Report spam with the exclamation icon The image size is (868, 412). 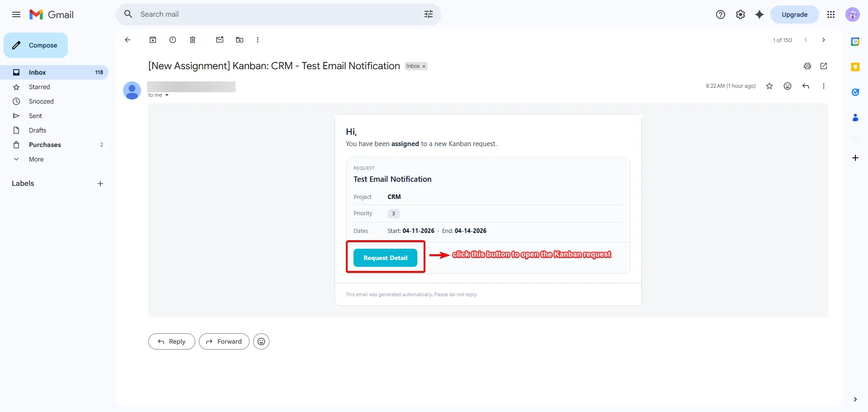(x=173, y=40)
